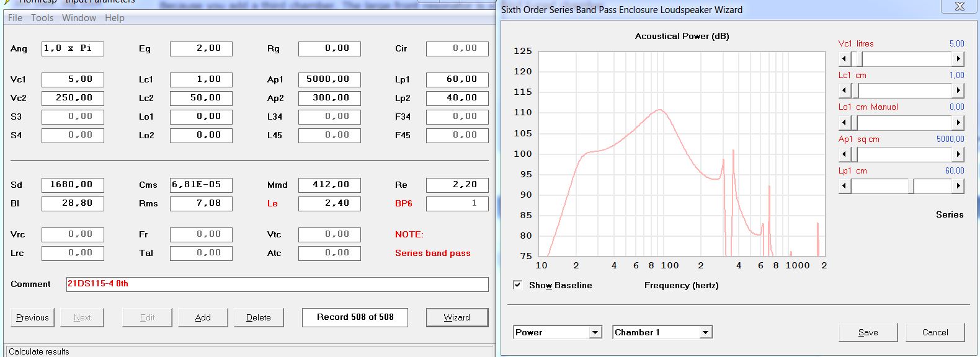Click the red BP6 label
Image resolution: width=980 pixels, height=357 pixels.
coord(404,203)
